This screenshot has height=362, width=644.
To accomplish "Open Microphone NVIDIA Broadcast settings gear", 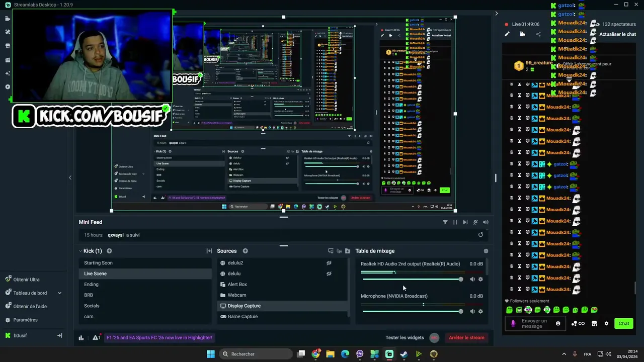I will (480, 311).
